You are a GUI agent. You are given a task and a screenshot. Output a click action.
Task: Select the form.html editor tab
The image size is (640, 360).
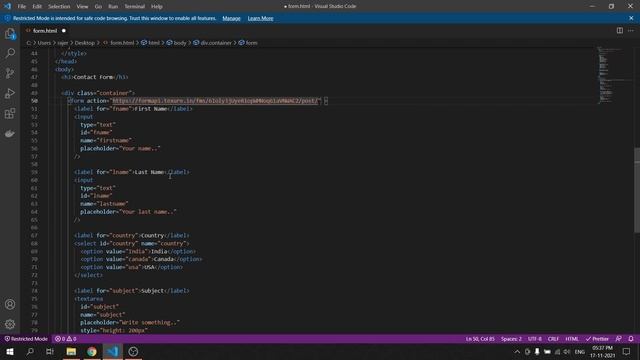pyautogui.click(x=45, y=31)
